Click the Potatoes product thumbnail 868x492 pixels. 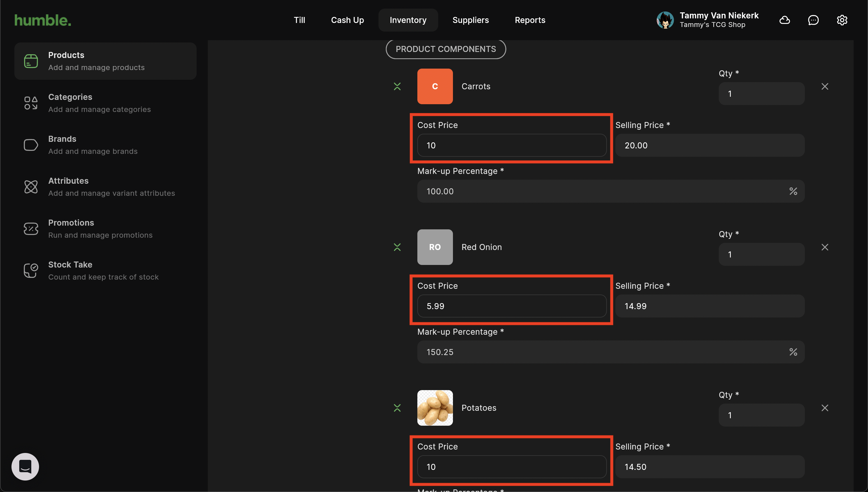point(435,408)
